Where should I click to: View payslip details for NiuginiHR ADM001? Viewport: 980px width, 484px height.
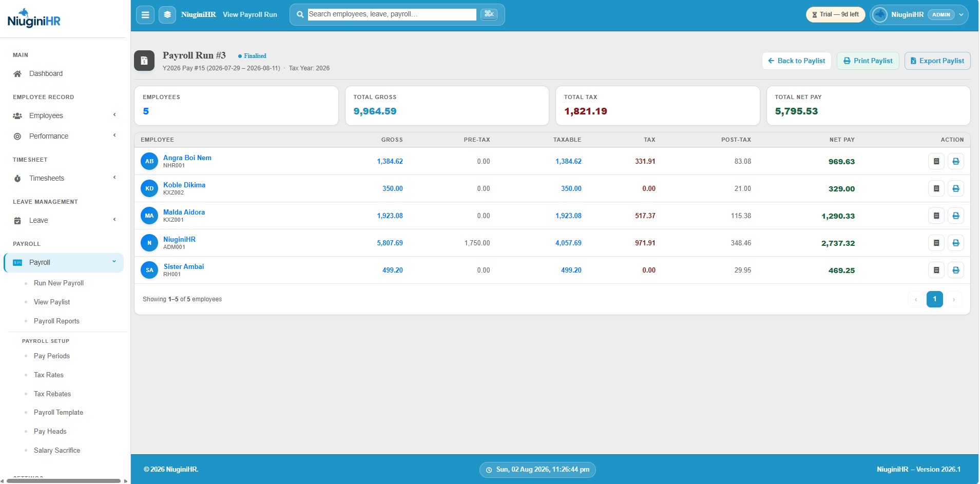(x=936, y=243)
